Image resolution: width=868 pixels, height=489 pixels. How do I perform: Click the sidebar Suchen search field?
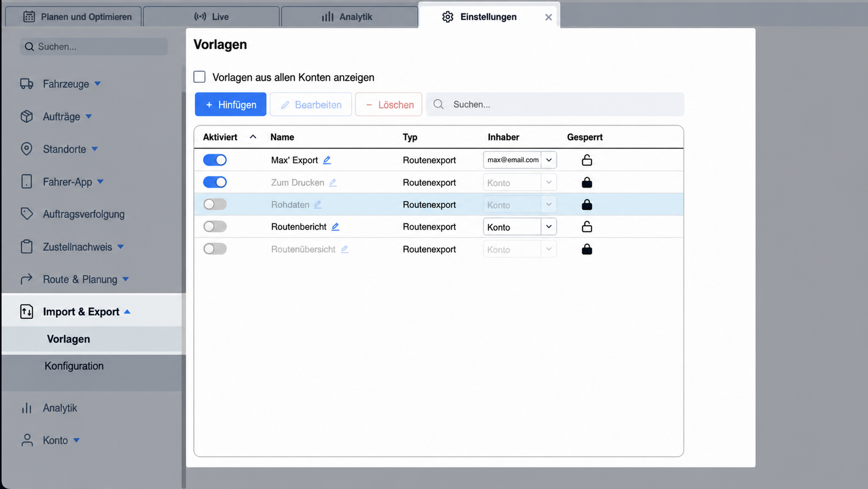tap(94, 47)
